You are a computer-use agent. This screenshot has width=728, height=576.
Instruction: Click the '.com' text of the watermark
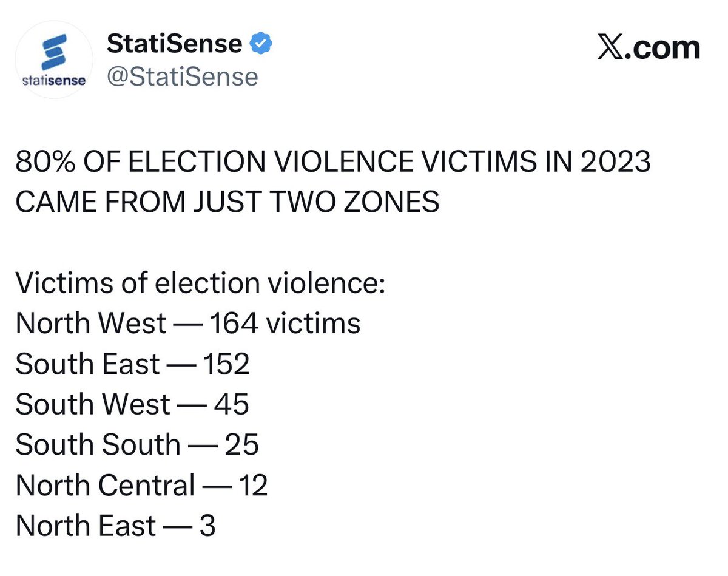662,49
